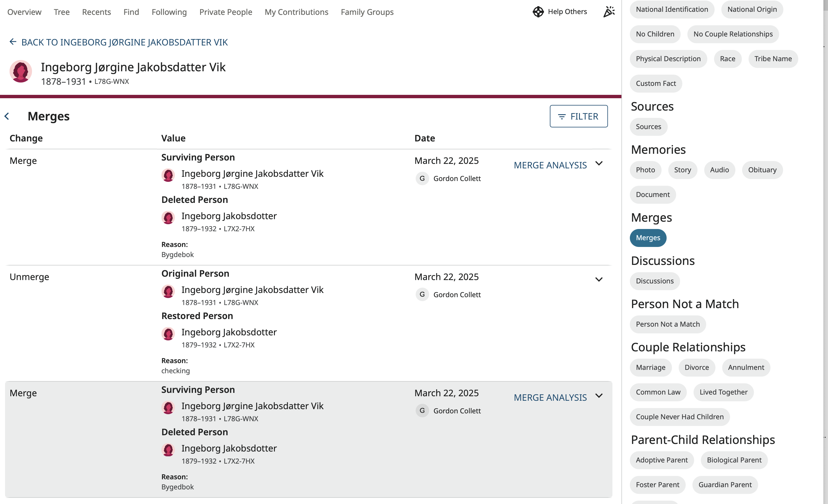
Task: Select the Marriage filter chip
Action: click(650, 368)
